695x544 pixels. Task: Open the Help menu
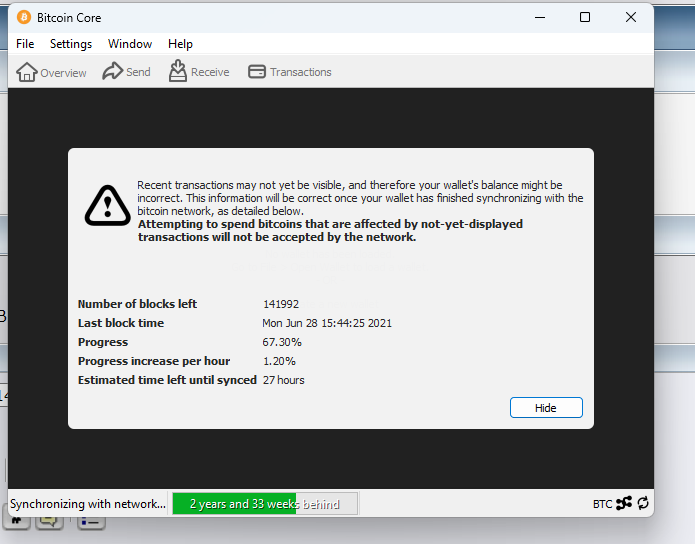180,44
